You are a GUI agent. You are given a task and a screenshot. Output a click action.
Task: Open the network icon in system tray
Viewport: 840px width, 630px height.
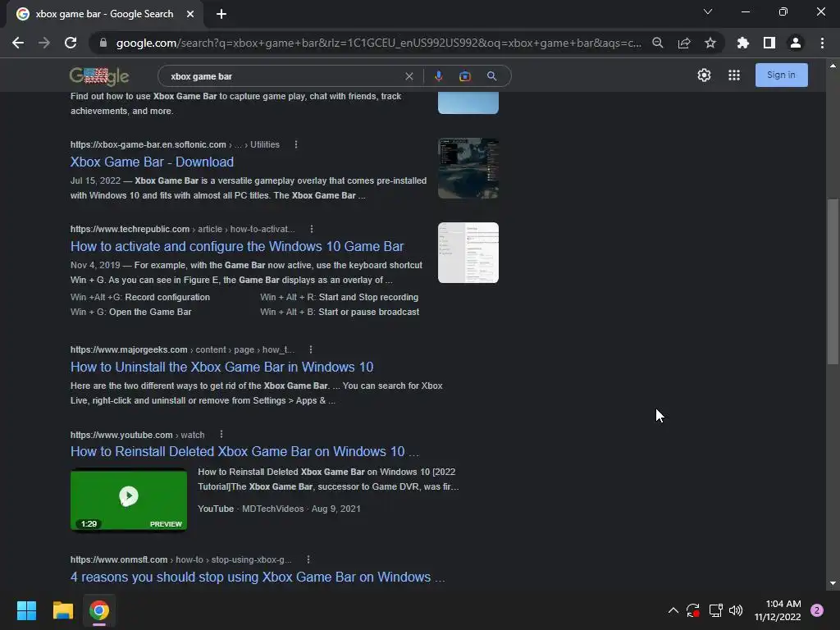(x=715, y=610)
